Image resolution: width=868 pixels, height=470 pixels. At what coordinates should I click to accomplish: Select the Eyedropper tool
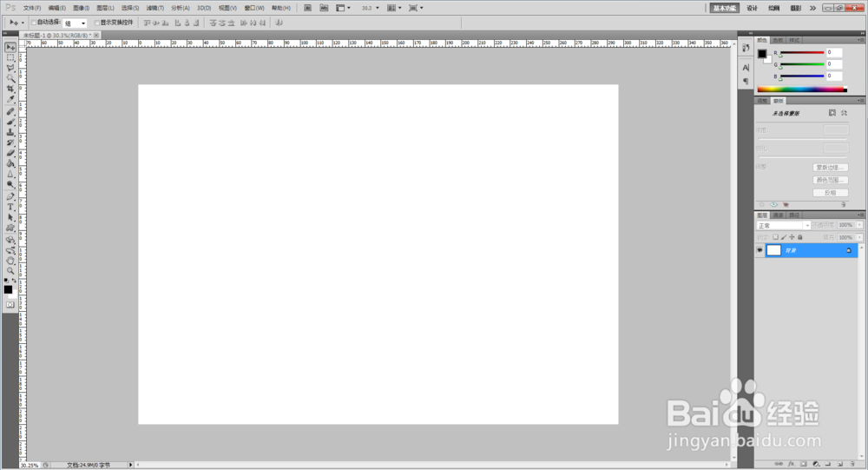10,100
